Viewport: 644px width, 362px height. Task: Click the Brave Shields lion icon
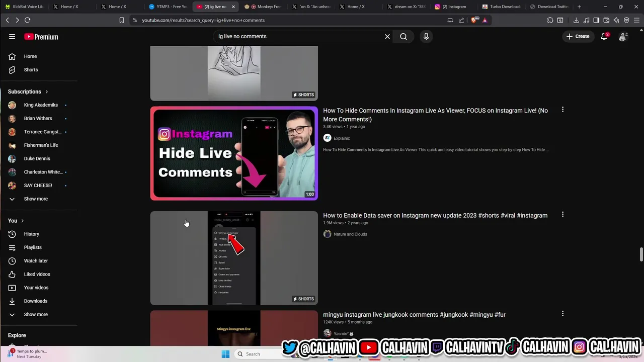pos(473,20)
